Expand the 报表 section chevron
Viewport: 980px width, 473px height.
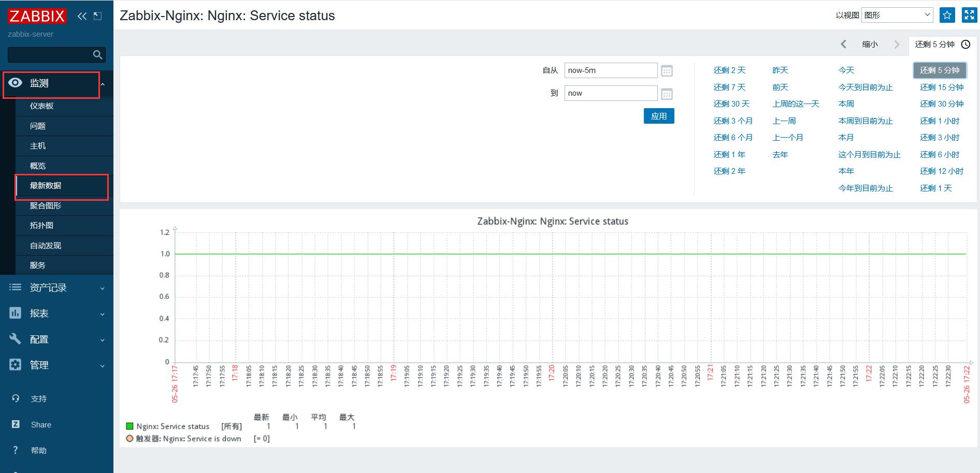[103, 314]
